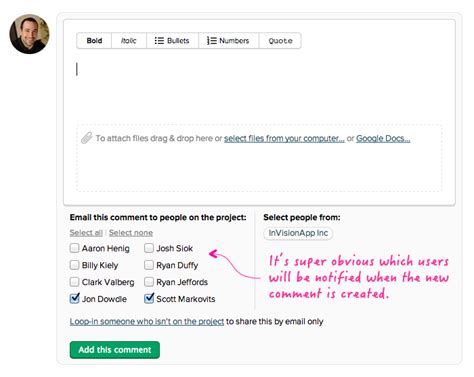Click 'Email this comment to people' heading
This screenshot has width=474, height=377.
[158, 217]
